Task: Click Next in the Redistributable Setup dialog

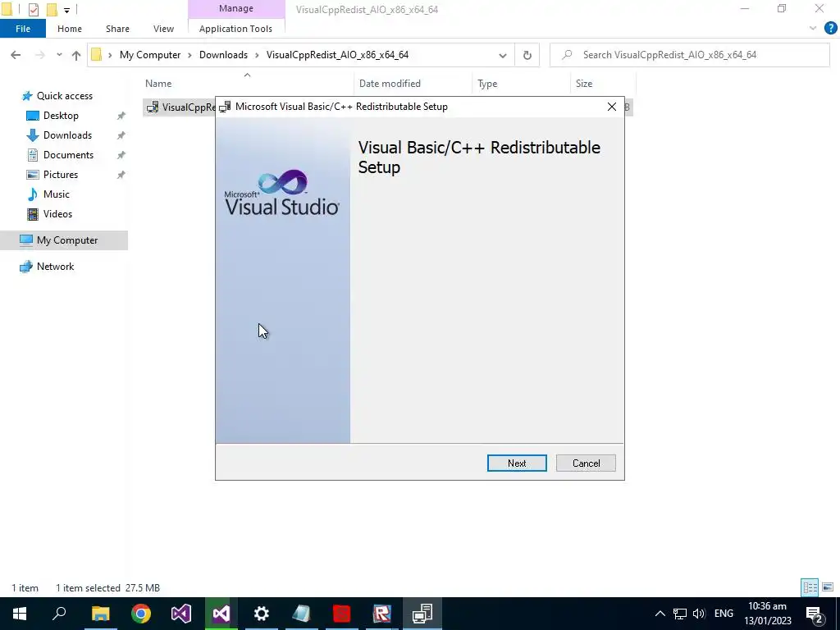Action: tap(517, 463)
